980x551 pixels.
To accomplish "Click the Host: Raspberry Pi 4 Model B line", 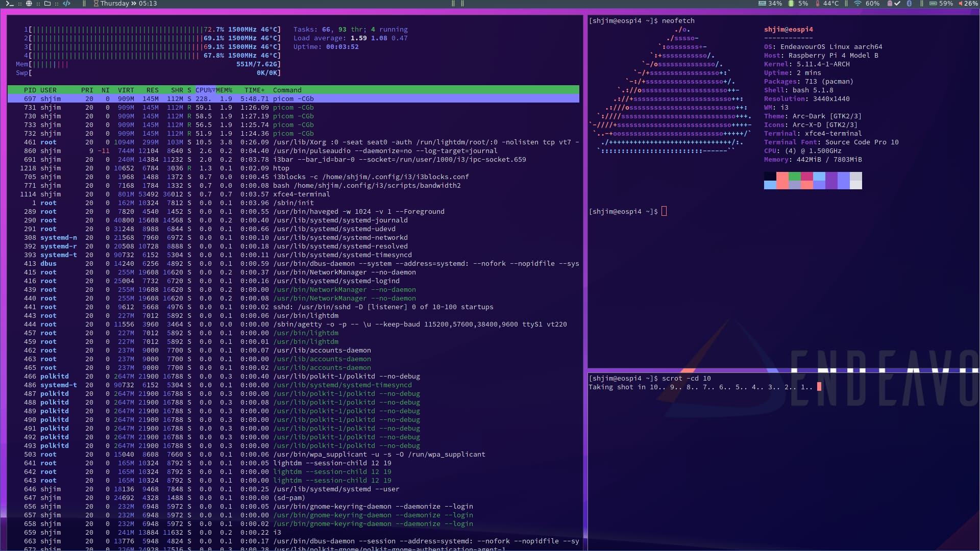I will [x=821, y=56].
